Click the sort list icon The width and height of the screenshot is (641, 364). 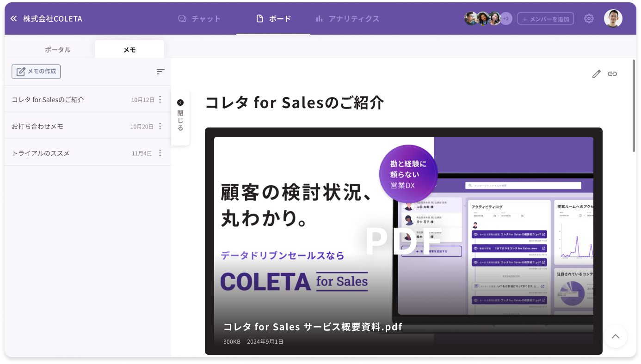pyautogui.click(x=160, y=72)
